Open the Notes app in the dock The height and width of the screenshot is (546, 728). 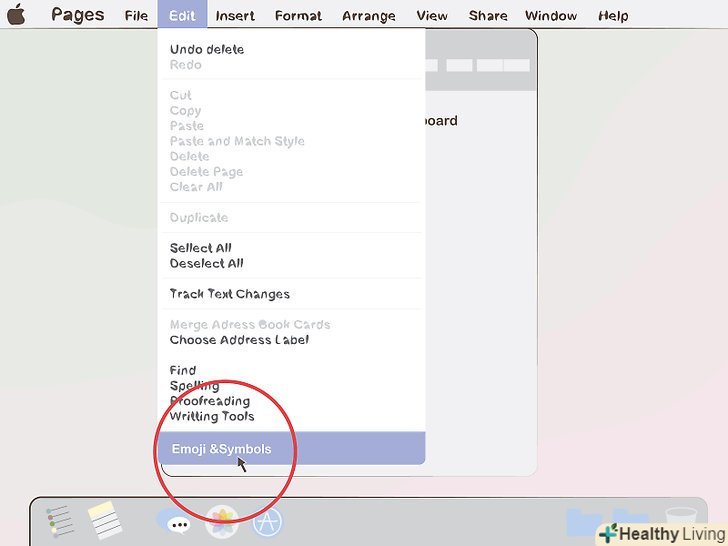(x=105, y=520)
